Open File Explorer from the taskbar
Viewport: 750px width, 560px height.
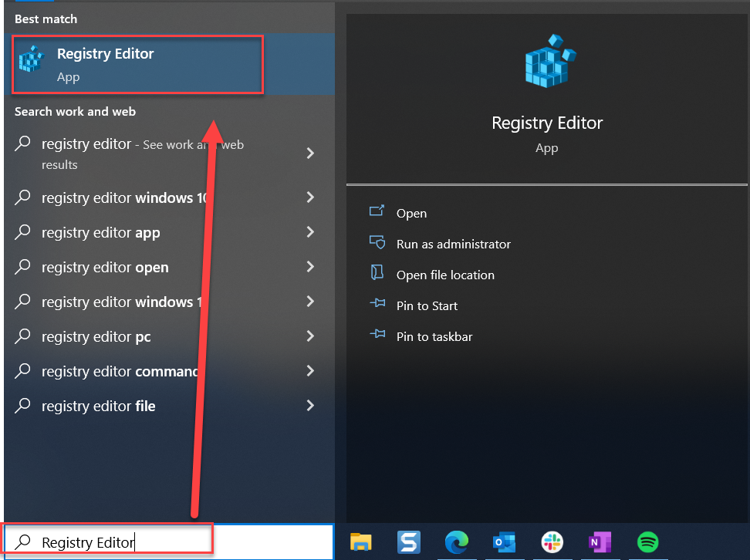click(x=360, y=543)
